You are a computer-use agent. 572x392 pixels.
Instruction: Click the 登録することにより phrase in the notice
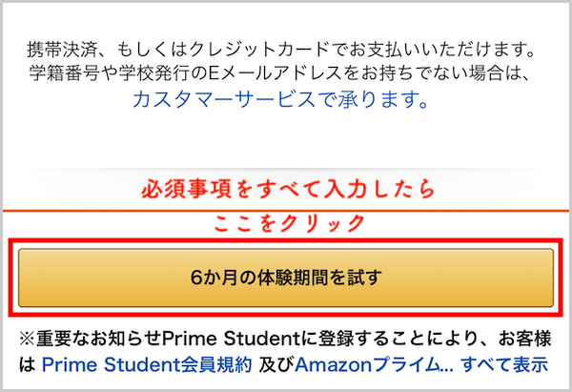381,340
